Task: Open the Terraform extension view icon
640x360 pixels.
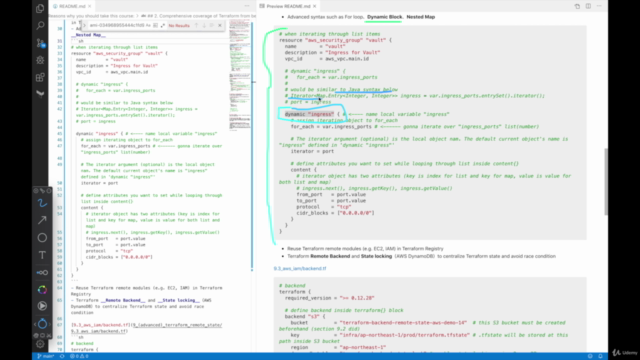Action: [x=40, y=93]
